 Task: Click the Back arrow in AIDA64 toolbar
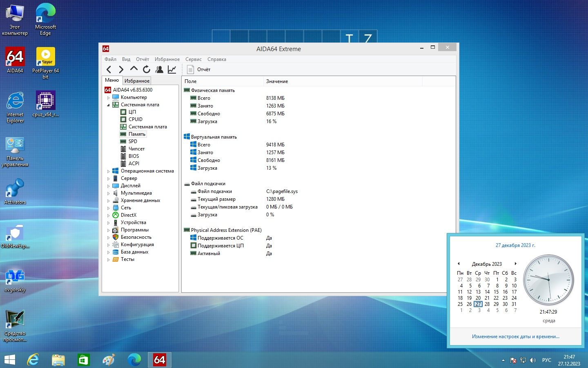(109, 70)
